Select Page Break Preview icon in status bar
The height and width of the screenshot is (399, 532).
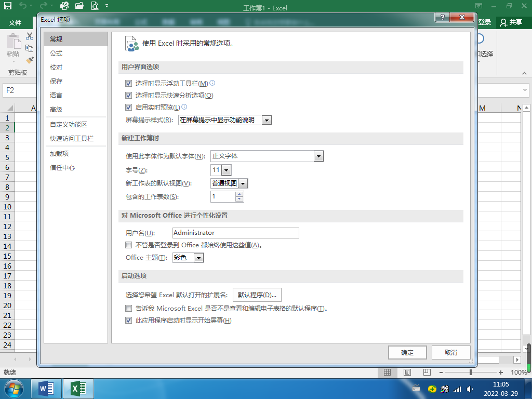[x=427, y=372]
